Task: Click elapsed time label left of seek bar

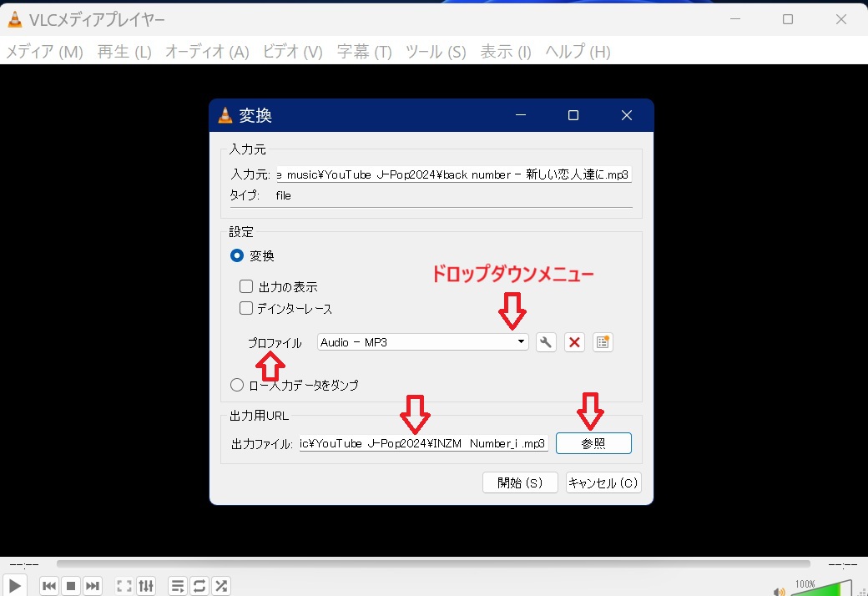Action: tap(24, 565)
